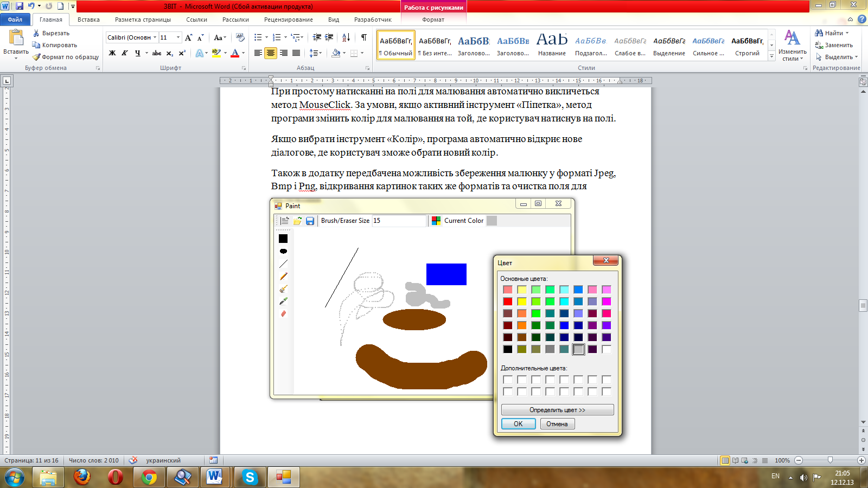Undo the last action in Word

31,6
